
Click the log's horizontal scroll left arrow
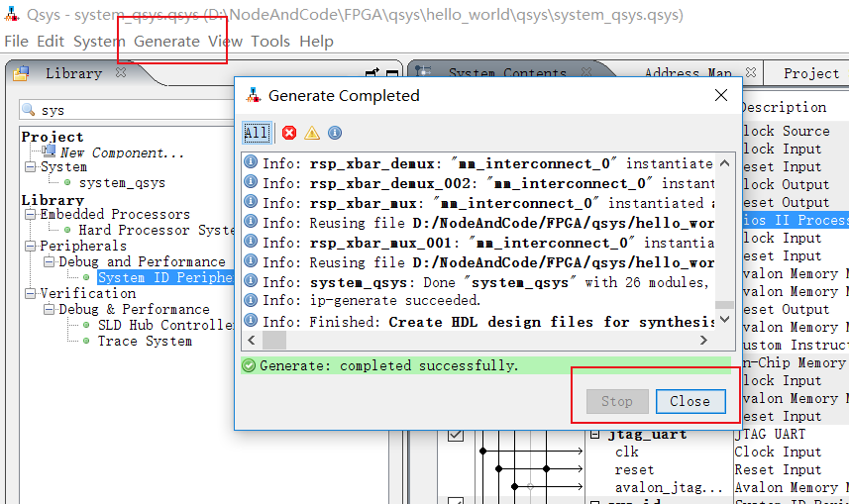pos(252,340)
